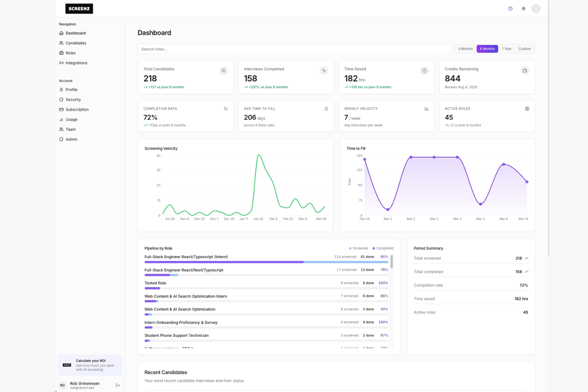Screen dimensions: 588x392
Task: Click 'across 8 filled roles' text
Action: pos(259,126)
